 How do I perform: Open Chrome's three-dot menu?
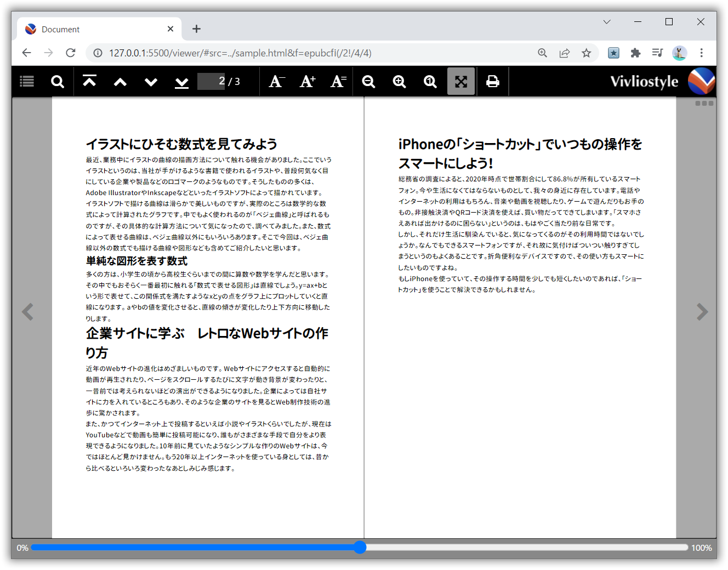click(x=702, y=53)
